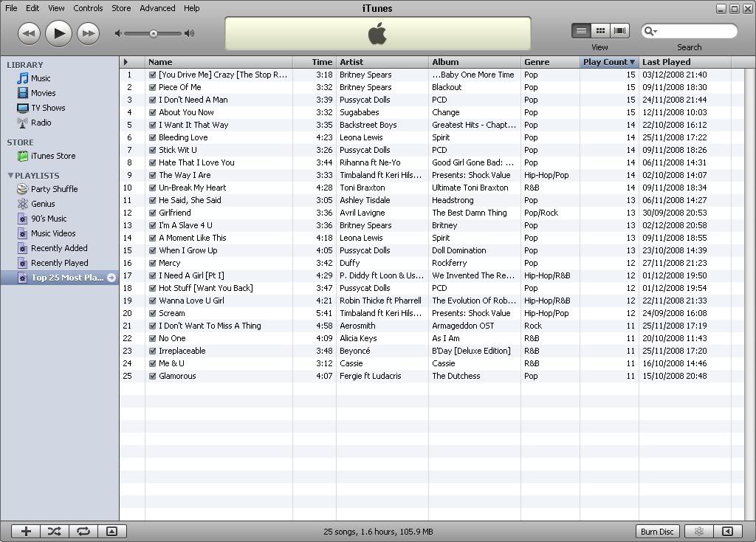This screenshot has height=542, width=756.
Task: Skip back with the rewind button
Action: tap(29, 33)
